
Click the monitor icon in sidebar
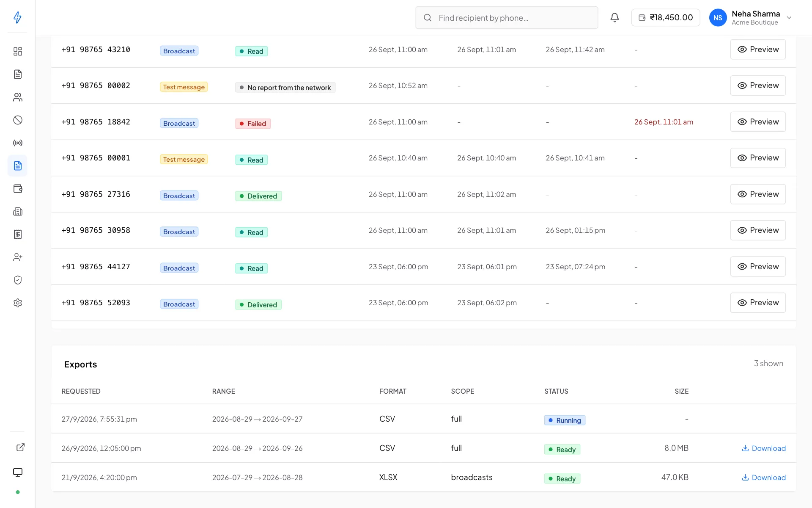[18, 472]
